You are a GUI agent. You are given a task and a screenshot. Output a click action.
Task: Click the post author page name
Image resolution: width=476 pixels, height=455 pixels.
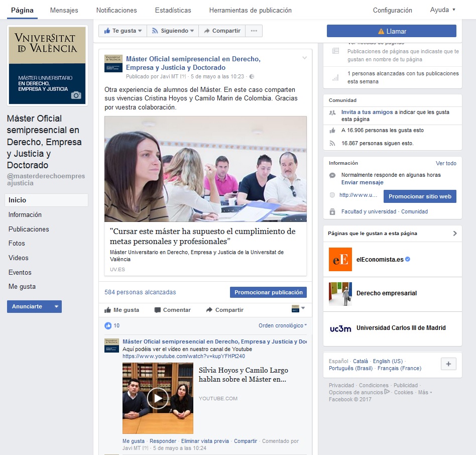point(193,63)
